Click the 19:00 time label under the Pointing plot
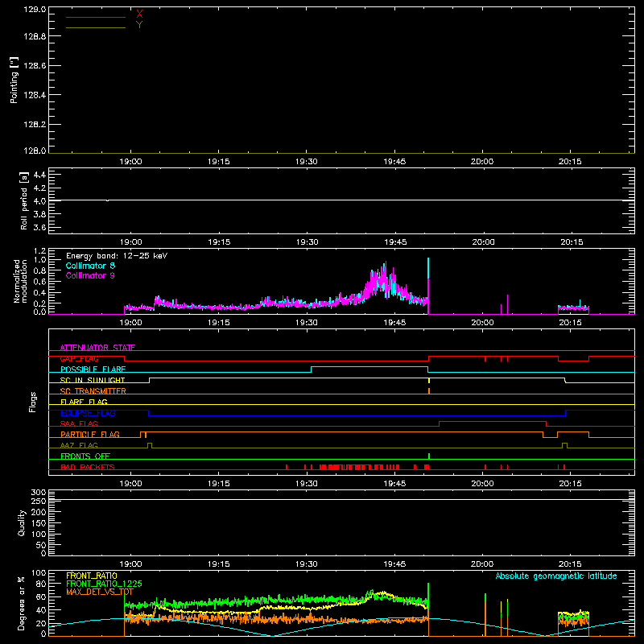644x644 pixels. [x=130, y=162]
